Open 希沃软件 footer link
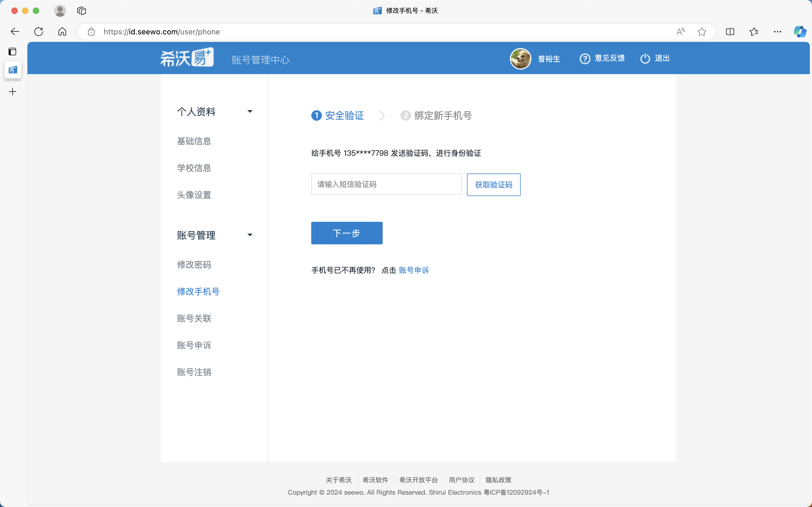Screen dimensions: 812x507 click(375, 480)
